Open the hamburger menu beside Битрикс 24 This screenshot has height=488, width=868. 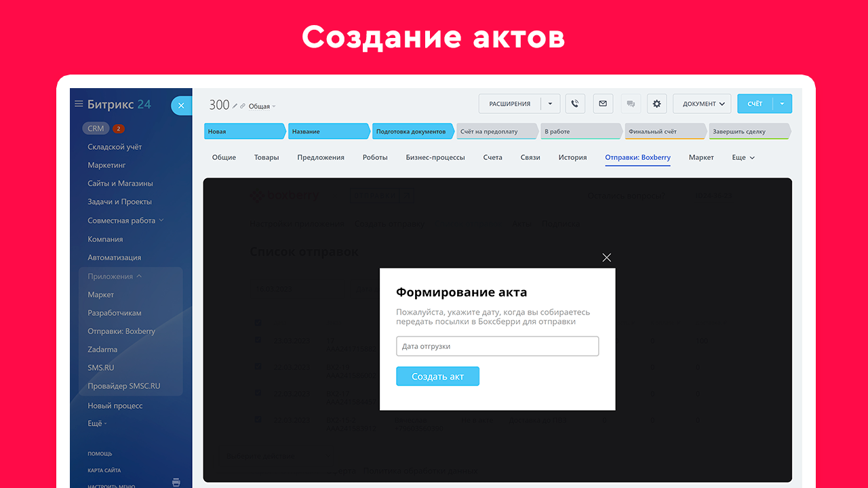click(x=79, y=104)
